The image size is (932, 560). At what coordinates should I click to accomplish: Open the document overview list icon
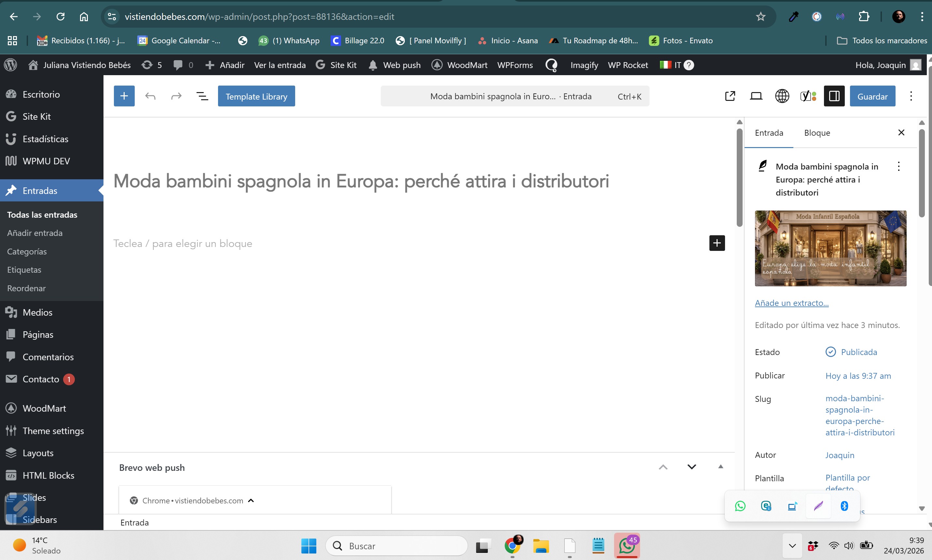click(x=202, y=96)
